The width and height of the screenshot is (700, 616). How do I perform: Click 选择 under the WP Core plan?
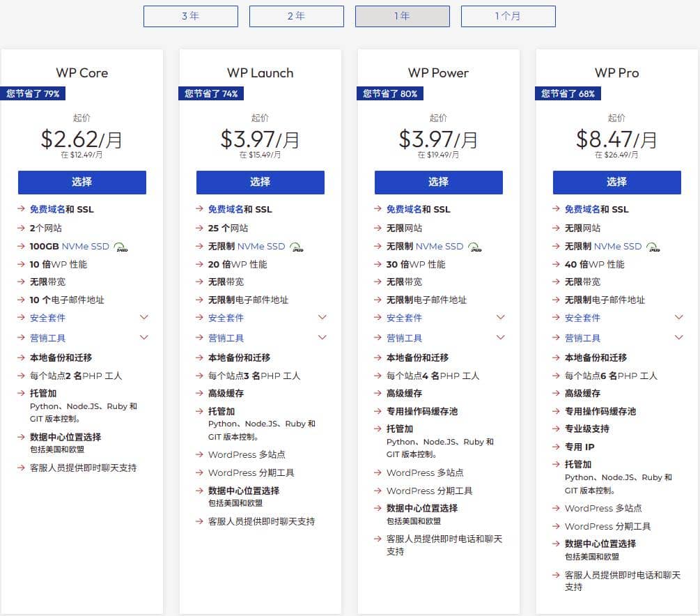[x=81, y=182]
